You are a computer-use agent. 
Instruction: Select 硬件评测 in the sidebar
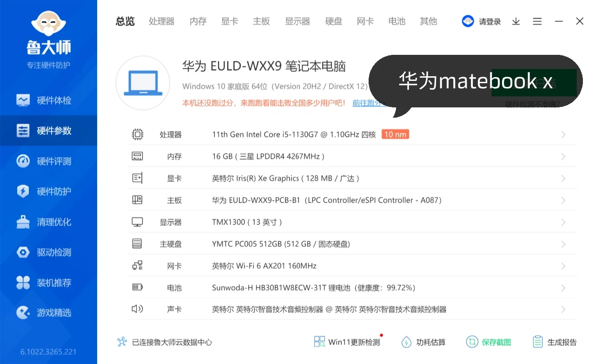(48, 161)
